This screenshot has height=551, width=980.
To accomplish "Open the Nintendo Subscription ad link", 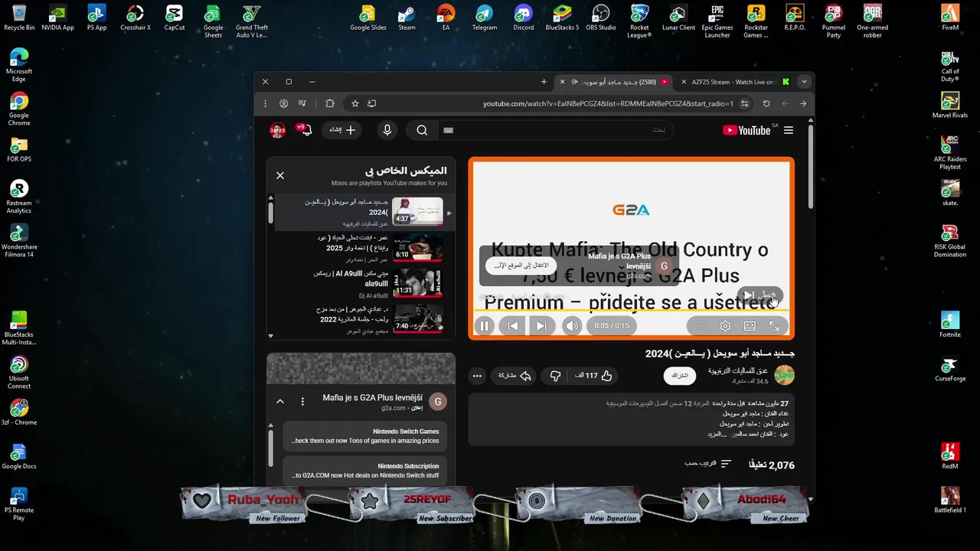I will [364, 471].
